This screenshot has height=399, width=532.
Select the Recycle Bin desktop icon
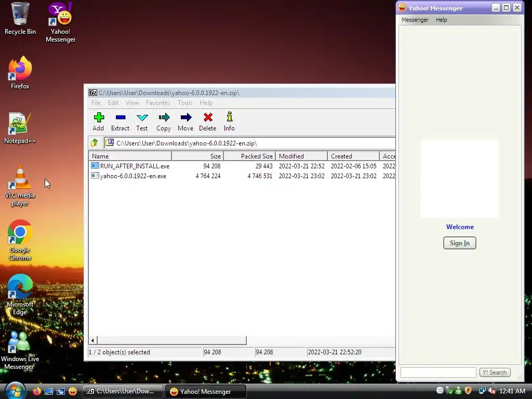(20, 19)
